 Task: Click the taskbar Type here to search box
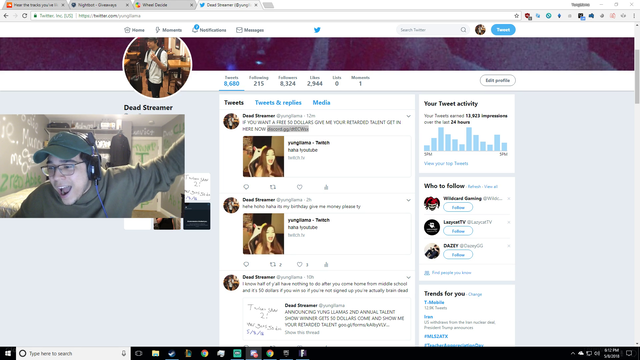(73, 353)
